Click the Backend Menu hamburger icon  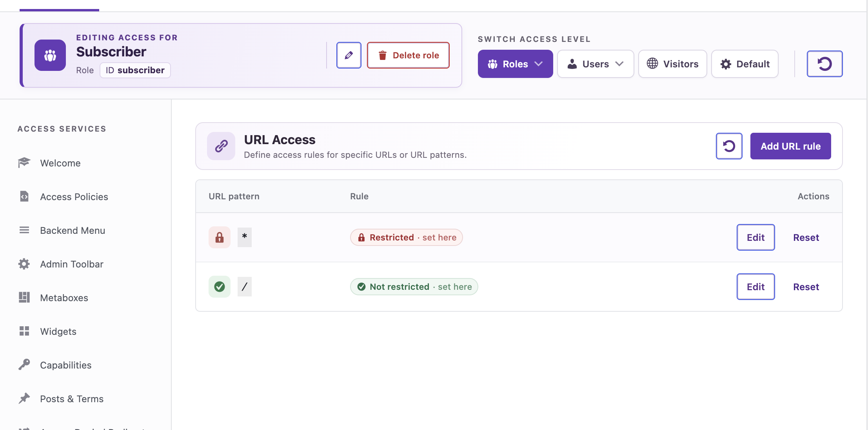[x=24, y=230]
